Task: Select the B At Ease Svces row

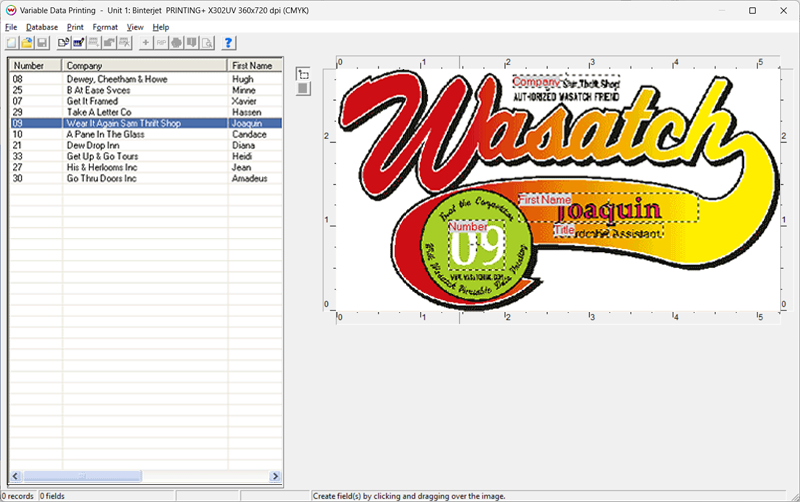Action: pos(146,90)
